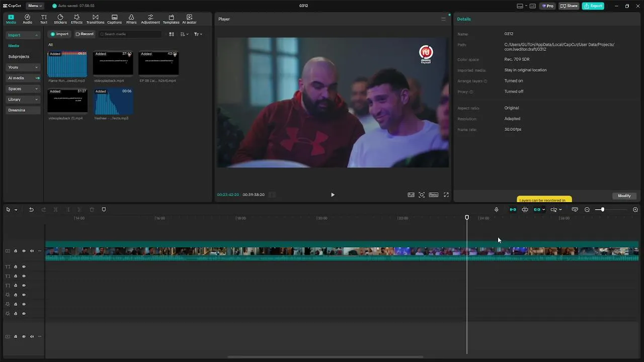Open the media sort dropdown
The image size is (644, 362).
(x=184, y=34)
